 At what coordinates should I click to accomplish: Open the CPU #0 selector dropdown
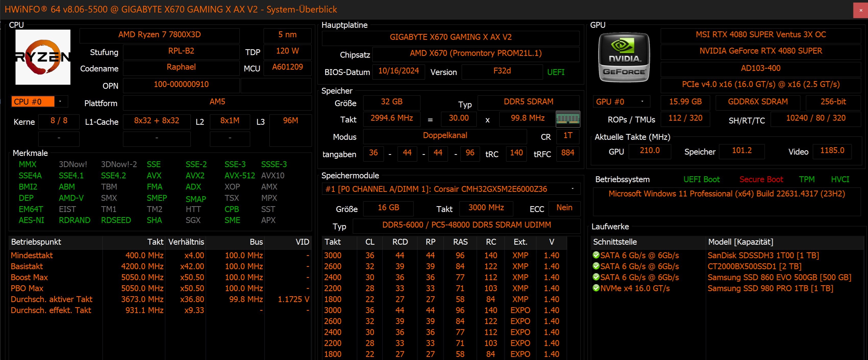click(x=60, y=101)
